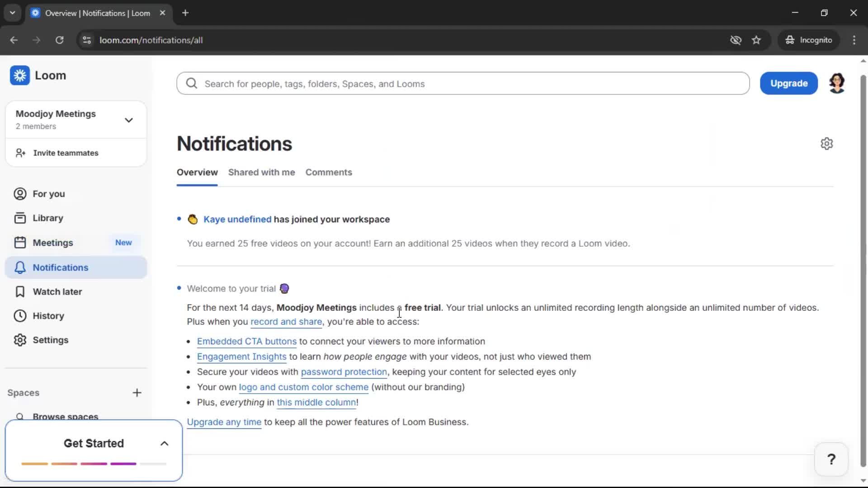Click the Get Started progress bar
The image size is (868, 488).
tap(93, 464)
